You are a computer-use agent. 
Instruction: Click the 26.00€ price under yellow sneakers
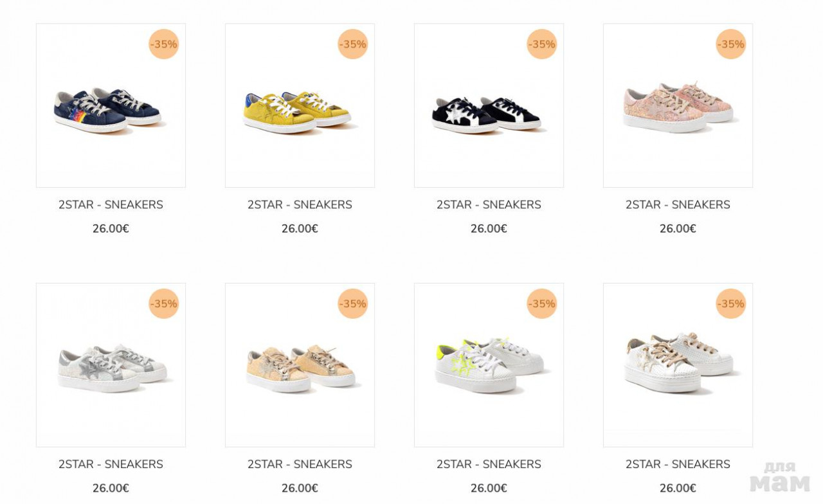pos(300,229)
